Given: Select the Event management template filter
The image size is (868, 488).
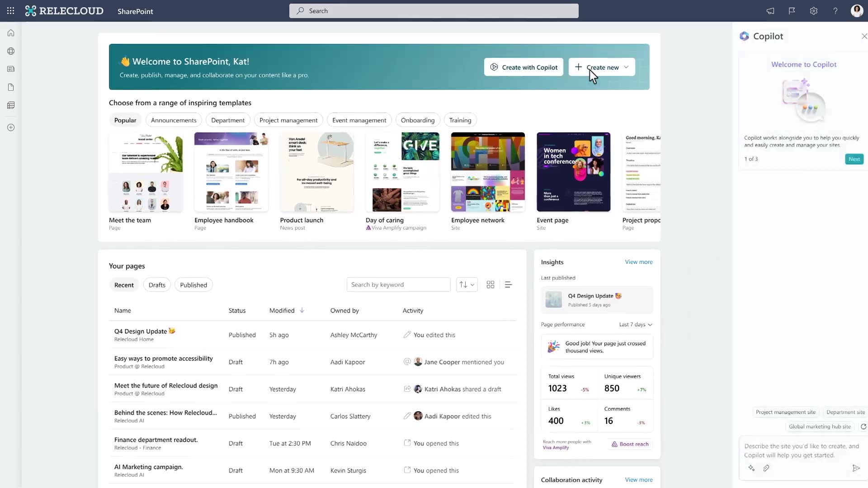Looking at the screenshot, I should [359, 120].
